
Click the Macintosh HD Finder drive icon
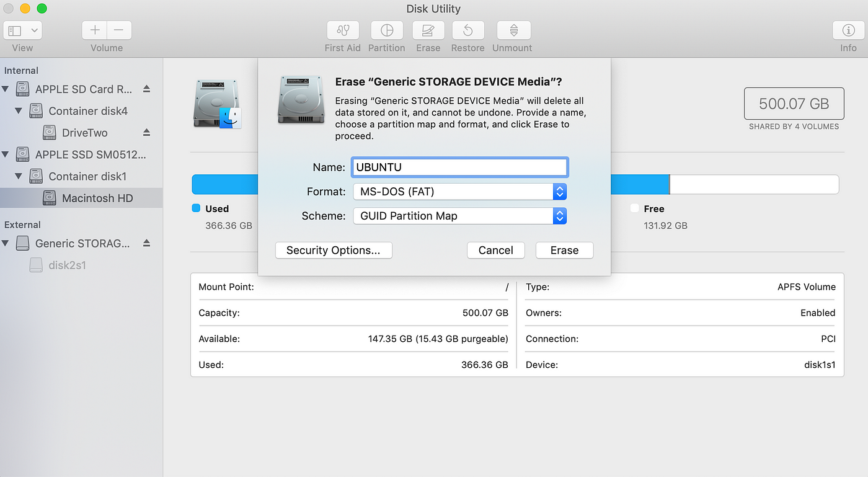point(218,104)
